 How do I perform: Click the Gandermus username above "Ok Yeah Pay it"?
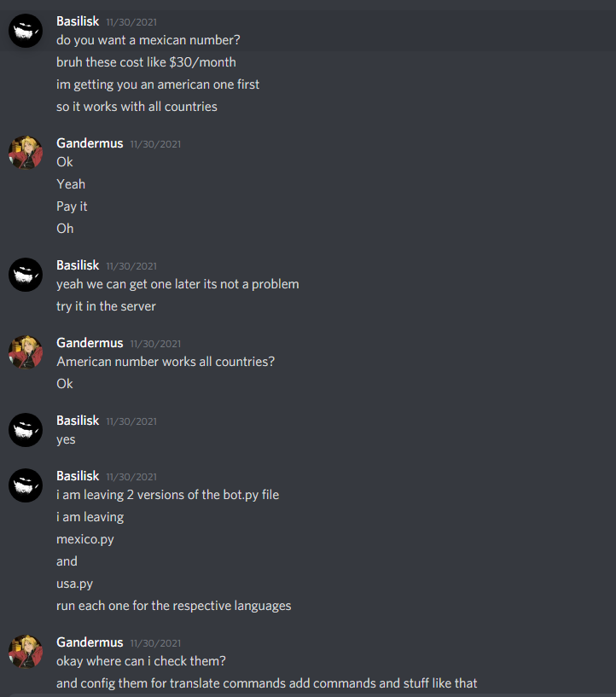pos(90,143)
